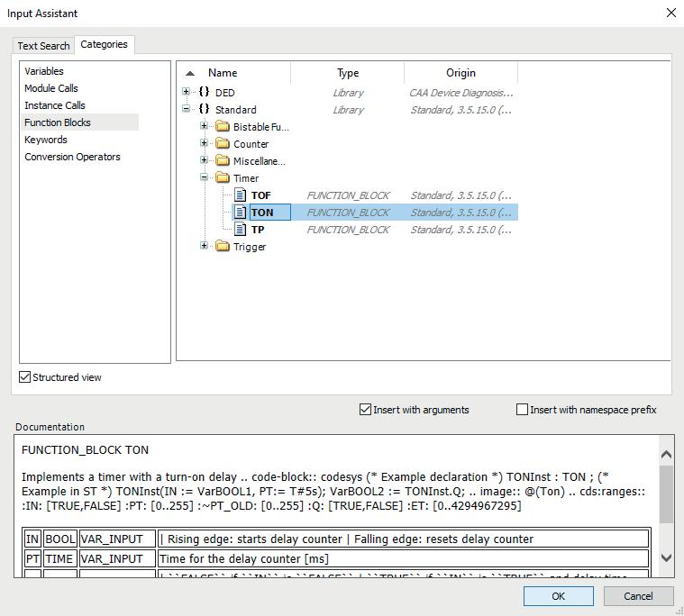The image size is (684, 616).
Task: Sort by the Origin column header
Action: pyautogui.click(x=461, y=73)
